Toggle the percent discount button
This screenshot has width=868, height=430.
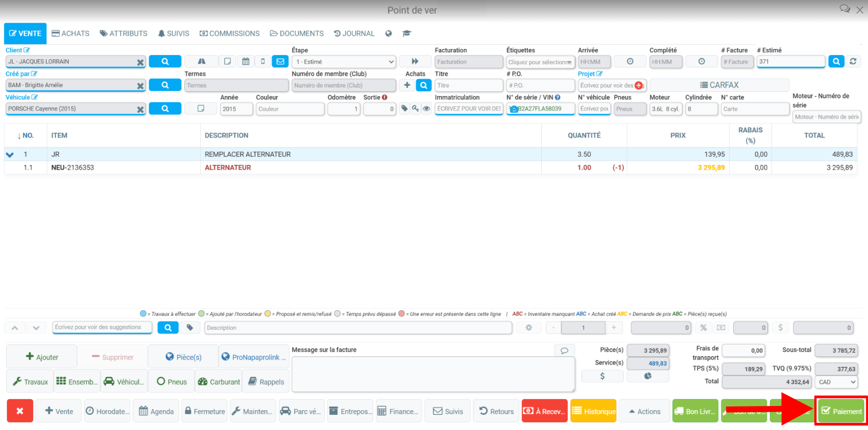(703, 327)
